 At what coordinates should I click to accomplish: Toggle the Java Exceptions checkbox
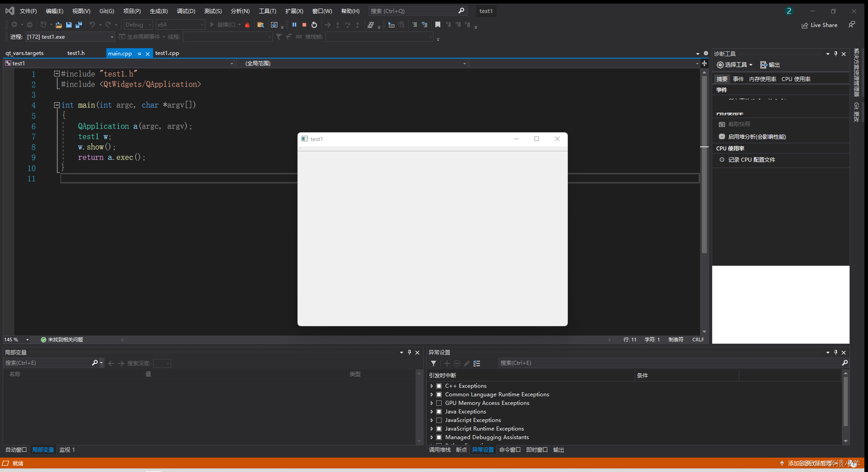click(x=439, y=412)
